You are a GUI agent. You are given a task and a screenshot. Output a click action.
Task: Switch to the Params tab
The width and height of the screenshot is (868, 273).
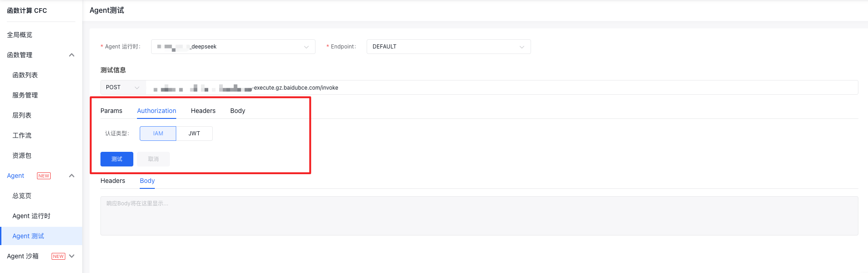tap(111, 111)
